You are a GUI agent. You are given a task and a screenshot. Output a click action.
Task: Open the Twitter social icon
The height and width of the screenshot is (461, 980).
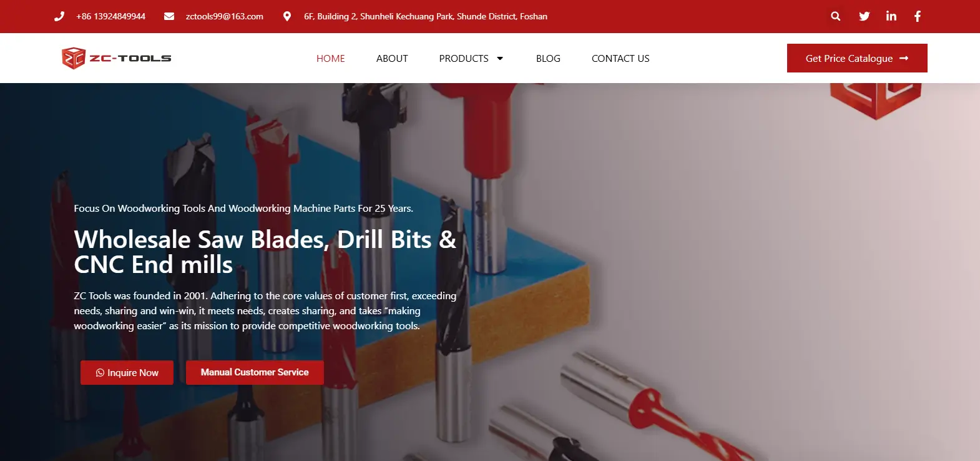865,16
